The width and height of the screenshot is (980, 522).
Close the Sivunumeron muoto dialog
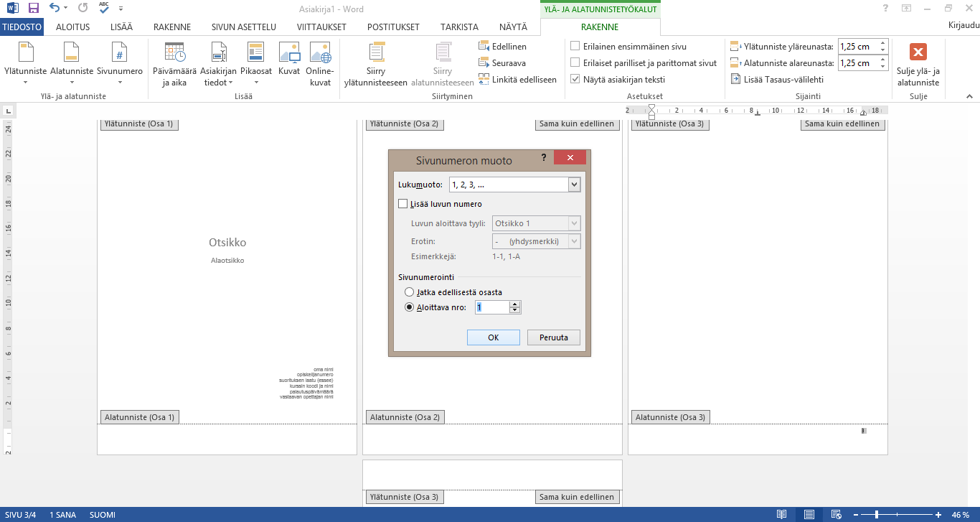point(570,157)
